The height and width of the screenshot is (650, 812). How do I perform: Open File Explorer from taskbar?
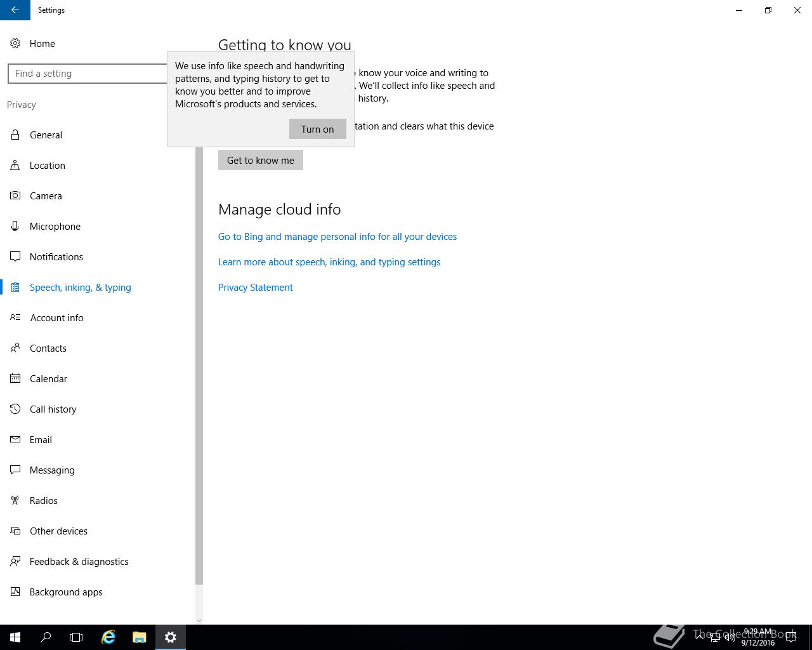tap(140, 637)
